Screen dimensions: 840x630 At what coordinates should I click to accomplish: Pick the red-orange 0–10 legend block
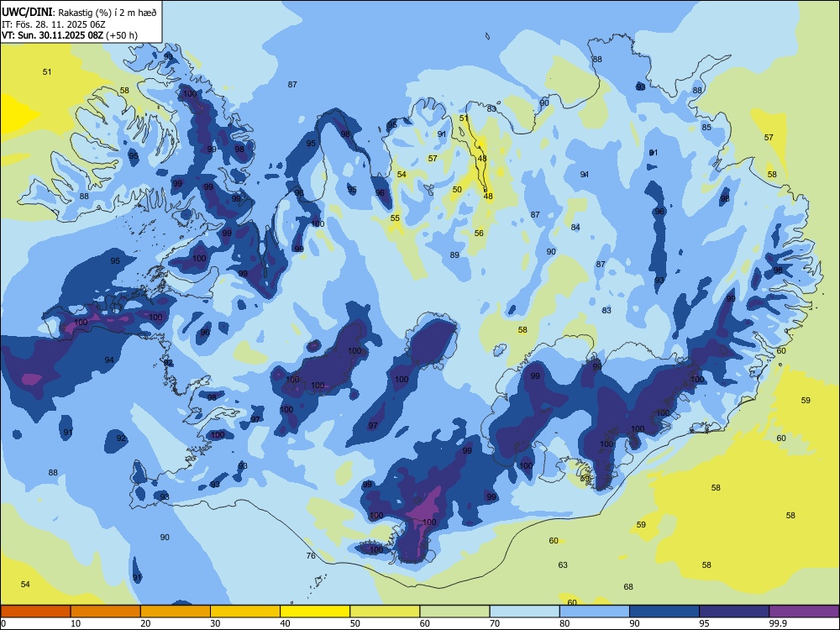[x=35, y=612]
